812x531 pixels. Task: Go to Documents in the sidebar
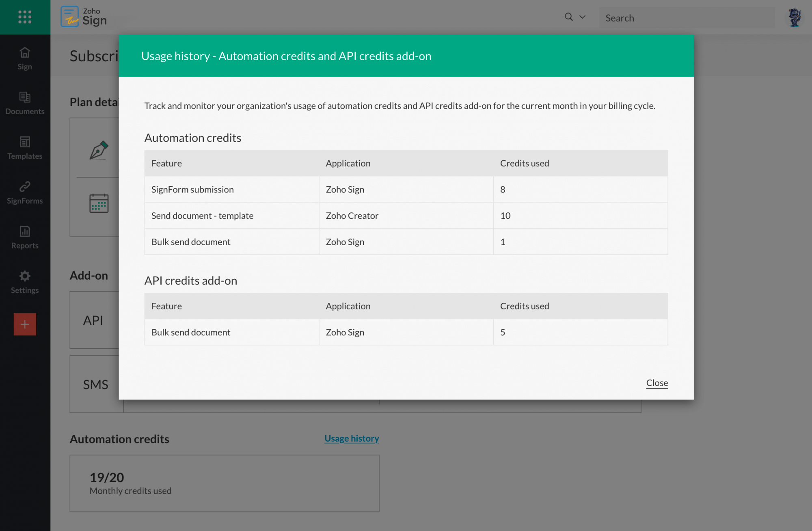click(x=25, y=104)
